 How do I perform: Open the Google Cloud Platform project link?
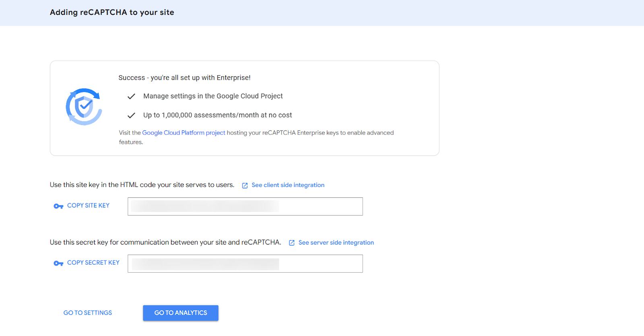[x=184, y=133]
